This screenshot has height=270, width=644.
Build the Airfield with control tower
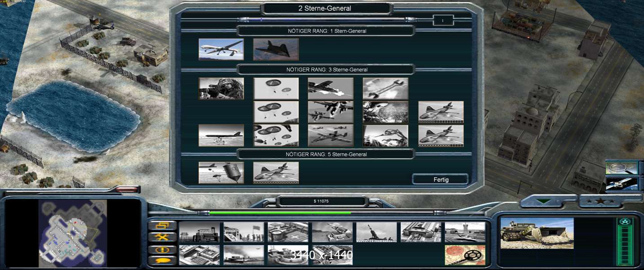coord(465,232)
